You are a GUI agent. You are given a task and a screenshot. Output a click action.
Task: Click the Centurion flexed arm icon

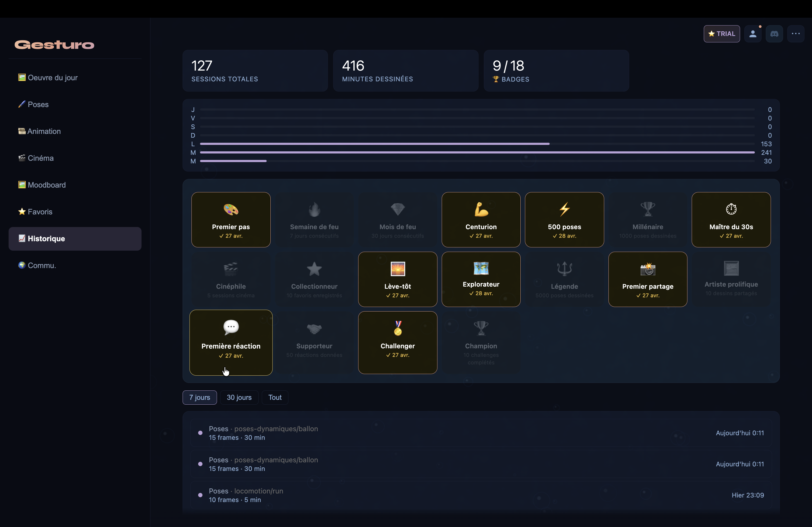(x=481, y=209)
